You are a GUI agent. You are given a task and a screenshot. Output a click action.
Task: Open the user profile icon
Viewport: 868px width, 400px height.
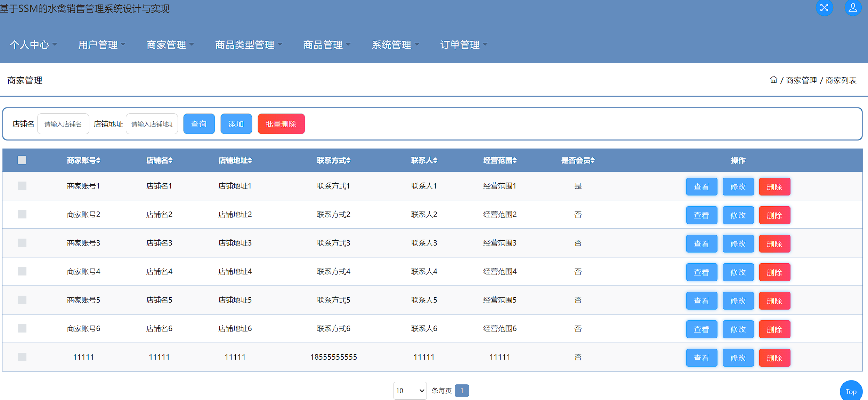[x=853, y=7]
